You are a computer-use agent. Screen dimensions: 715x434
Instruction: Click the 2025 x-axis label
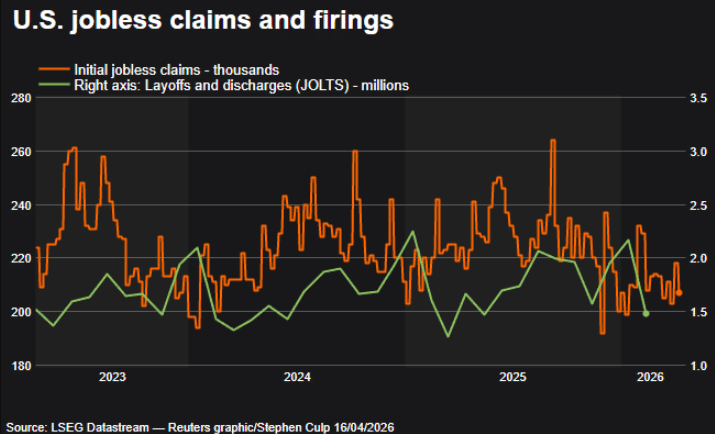[x=513, y=377]
